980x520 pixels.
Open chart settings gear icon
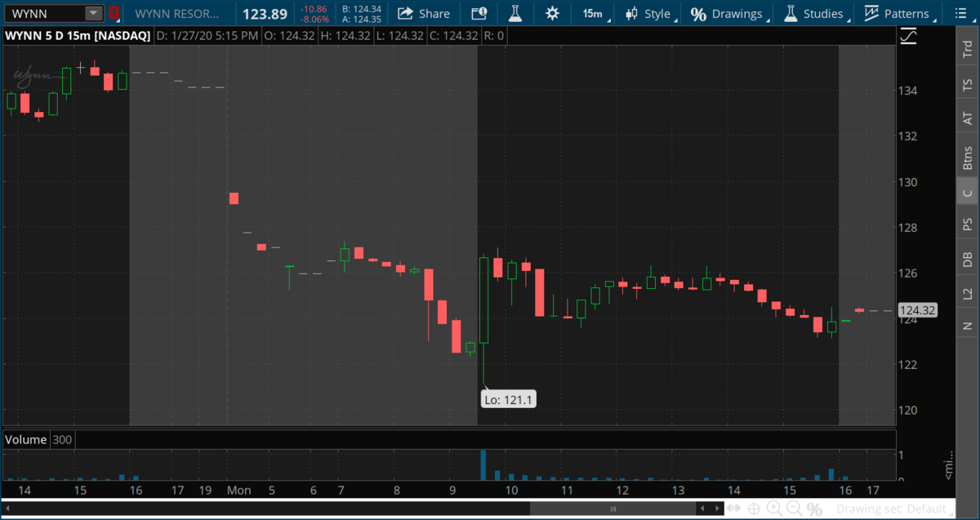pyautogui.click(x=552, y=13)
